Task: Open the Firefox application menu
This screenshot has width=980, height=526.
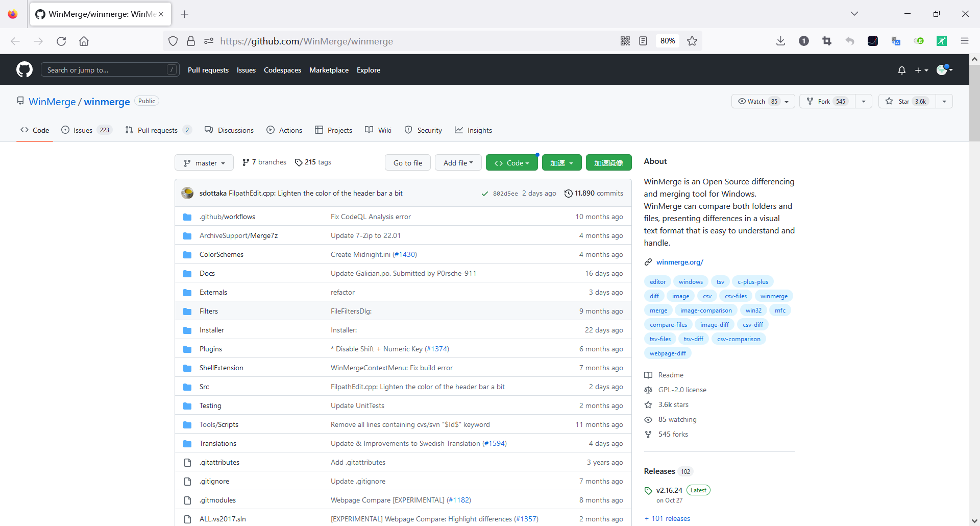Action: point(965,41)
